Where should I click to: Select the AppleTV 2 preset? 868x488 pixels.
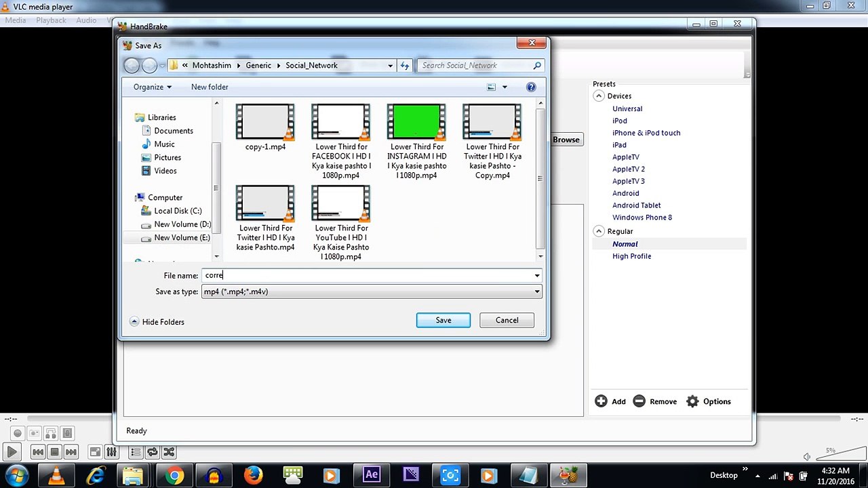[x=629, y=169]
